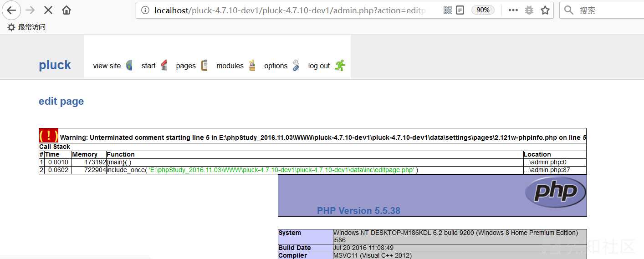The width and height of the screenshot is (644, 259).
Task: Open the modules menu link
Action: (230, 66)
